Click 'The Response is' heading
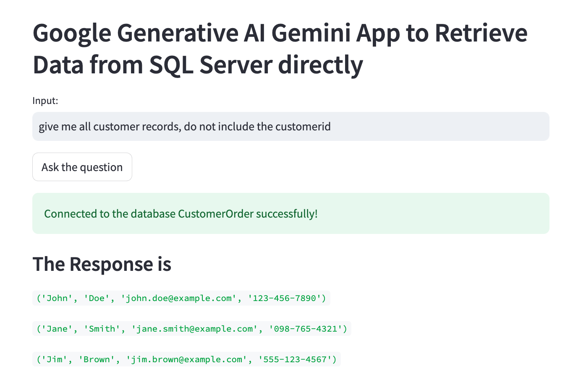 point(102,264)
